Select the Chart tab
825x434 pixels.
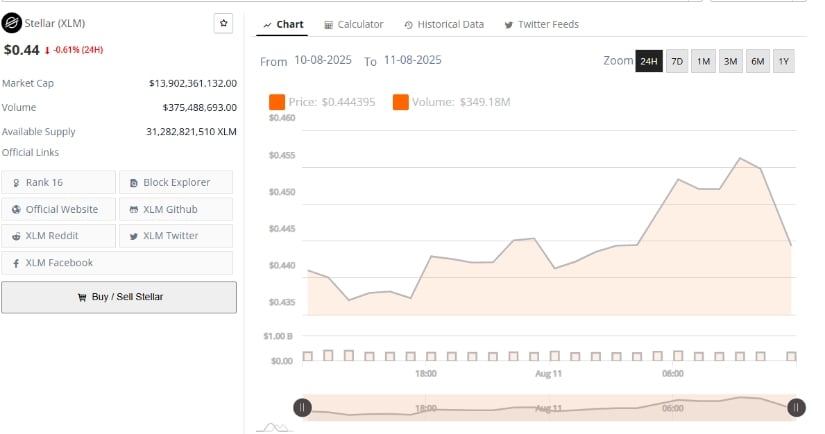(x=283, y=24)
